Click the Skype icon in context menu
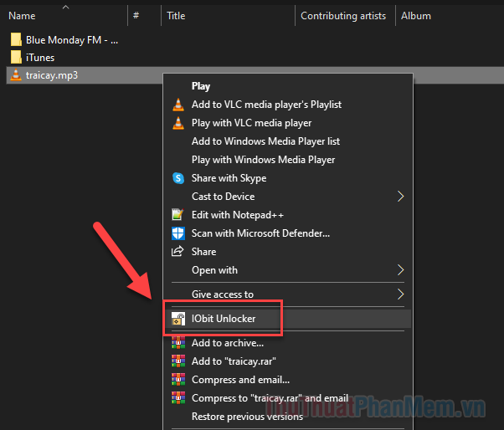 coord(178,178)
